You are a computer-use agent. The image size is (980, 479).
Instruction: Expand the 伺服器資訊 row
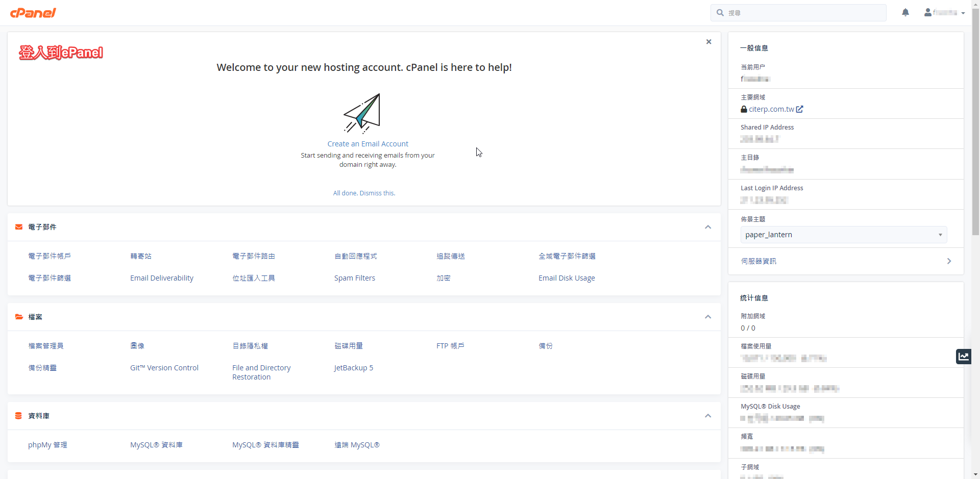pos(845,261)
